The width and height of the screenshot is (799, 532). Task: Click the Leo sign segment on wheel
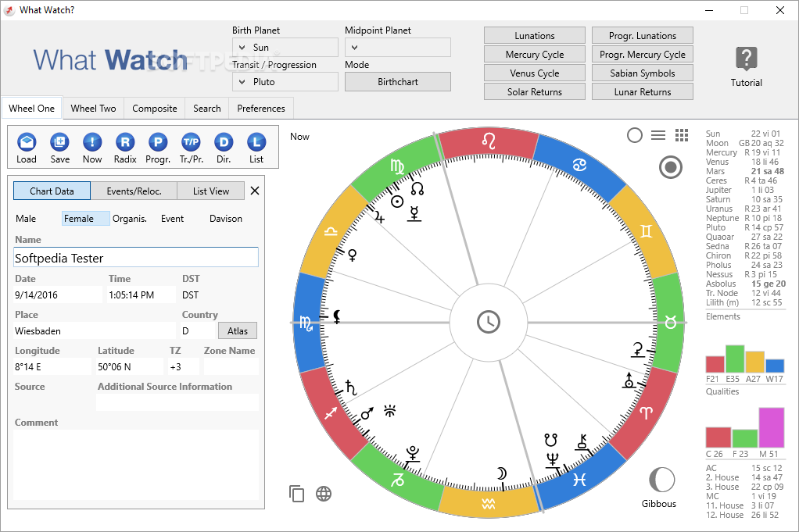[488, 141]
